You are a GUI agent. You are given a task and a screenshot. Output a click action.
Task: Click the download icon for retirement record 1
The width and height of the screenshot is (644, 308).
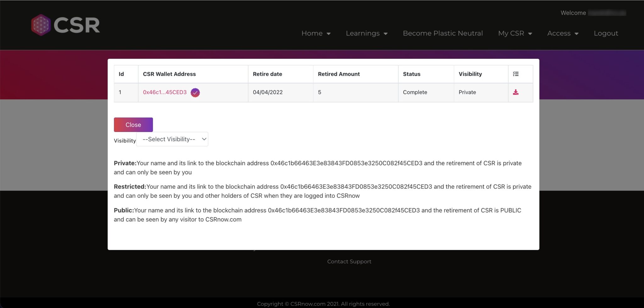tap(515, 92)
